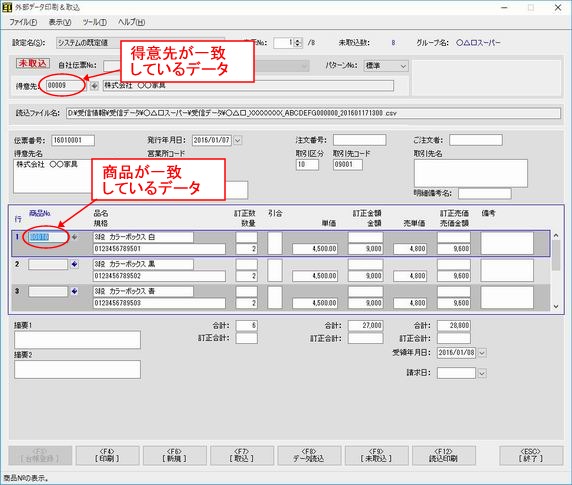Open the 表示(V) menu
Screen dimensions: 572x485
pos(60,22)
